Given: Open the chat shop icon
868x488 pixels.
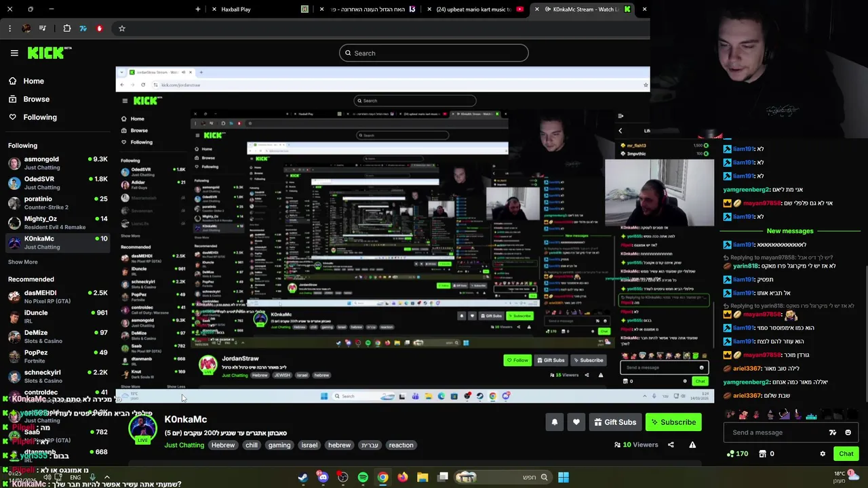Looking at the screenshot, I should (x=762, y=453).
